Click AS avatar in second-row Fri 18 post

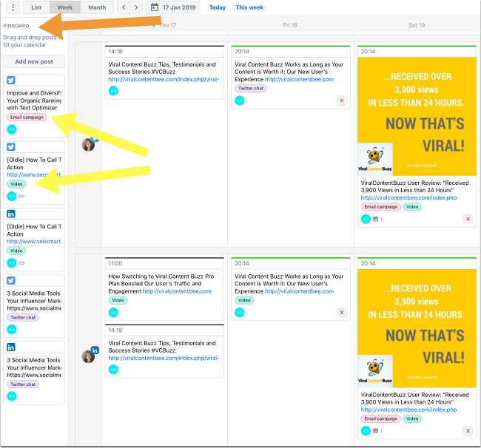tap(240, 313)
